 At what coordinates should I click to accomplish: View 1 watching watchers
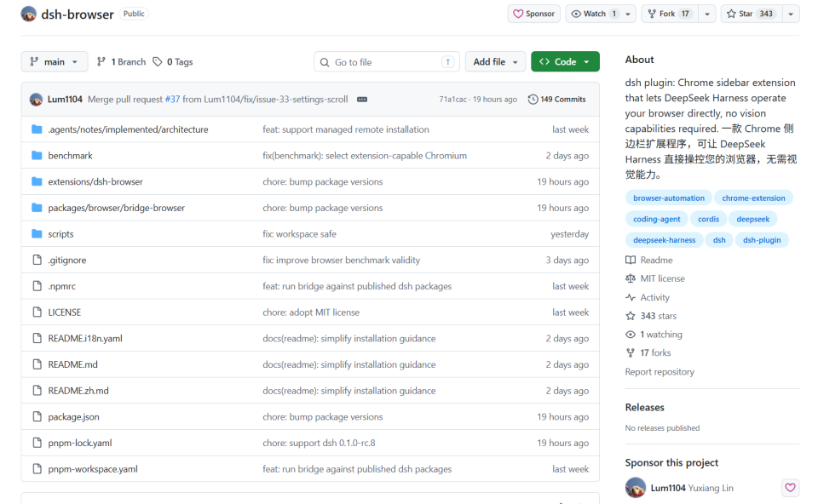[x=654, y=334]
